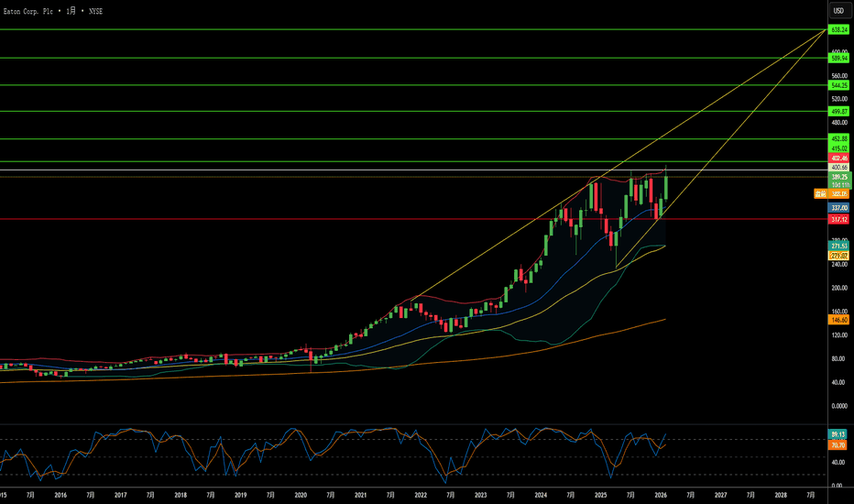Click the 2026 label on time axis
854x504 pixels.
[660, 495]
